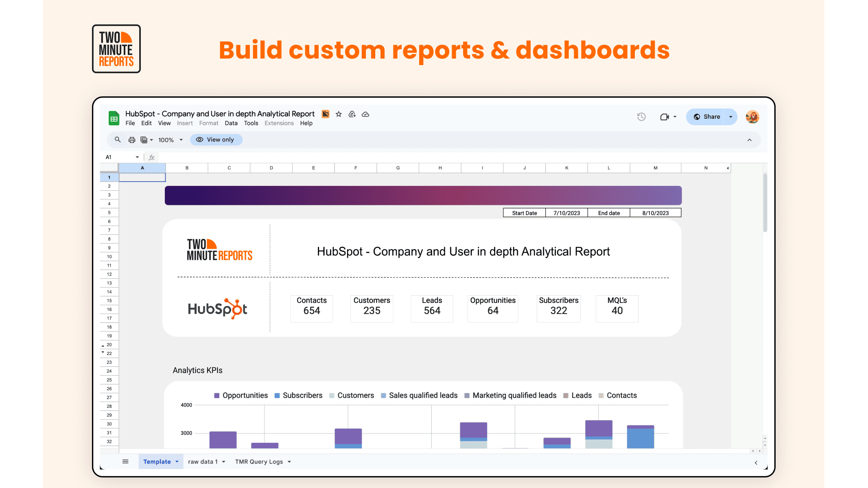This screenshot has width=868, height=488.
Task: Open the Template tab dropdown arrow
Action: point(177,462)
